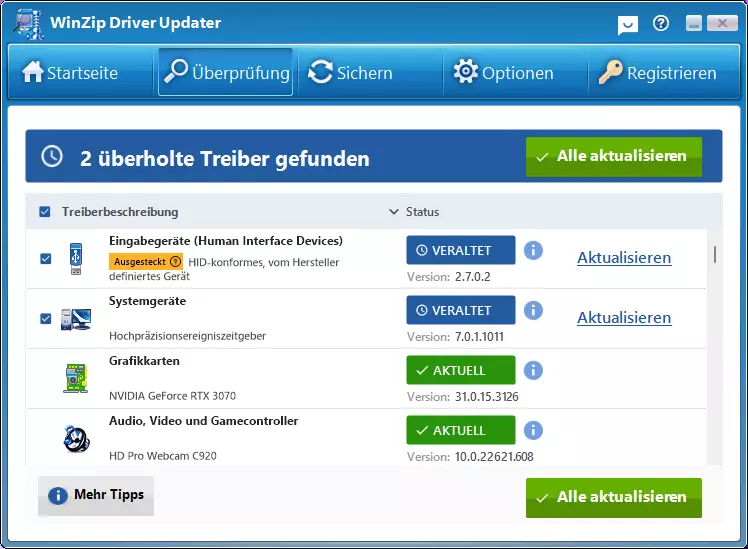Toggle the select-all Treiberbeschreibung checkbox

pos(45,212)
